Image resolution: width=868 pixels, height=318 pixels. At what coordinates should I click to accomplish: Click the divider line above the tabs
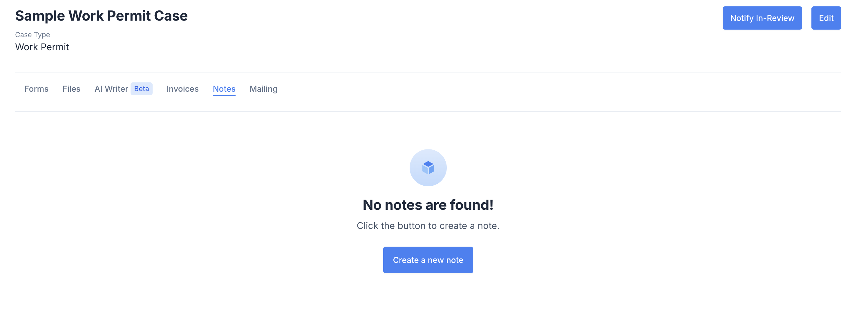click(428, 73)
